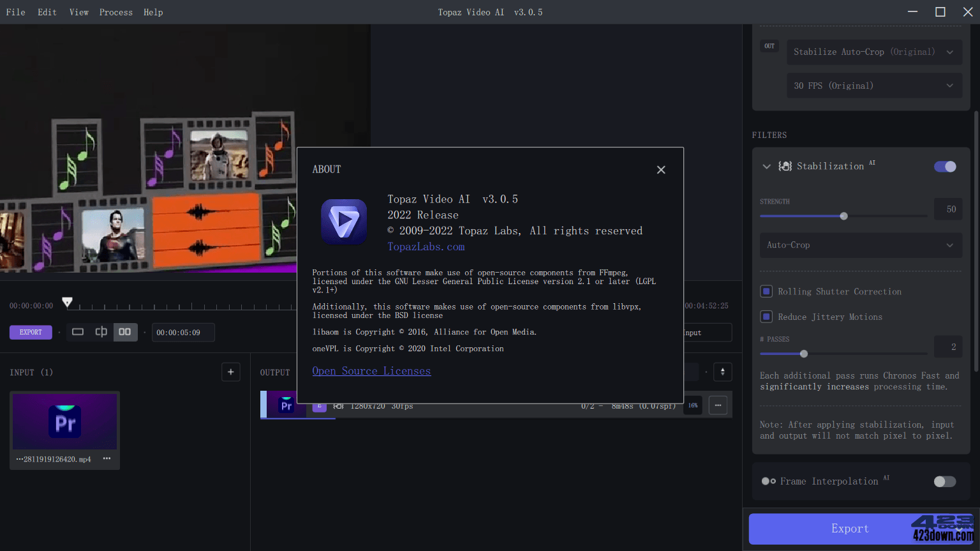Open the 30 FPS (Original) dropdown
Screen dimensions: 980x551
click(874, 85)
